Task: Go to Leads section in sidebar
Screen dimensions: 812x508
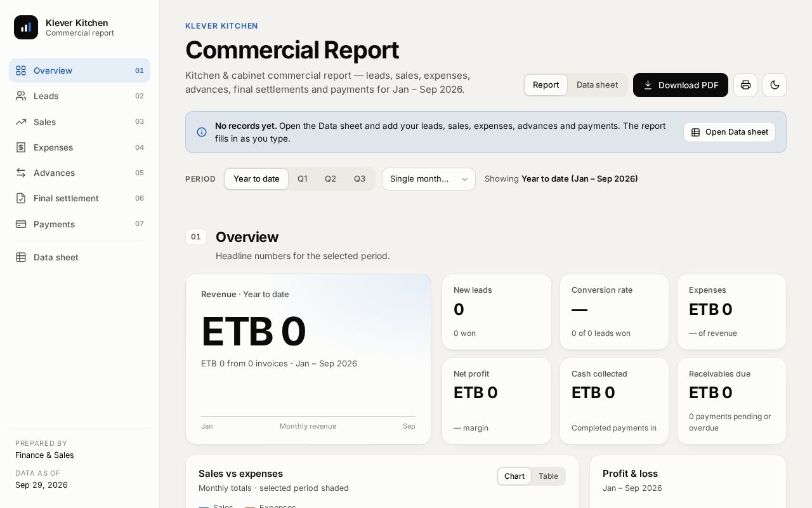Action: coord(79,96)
